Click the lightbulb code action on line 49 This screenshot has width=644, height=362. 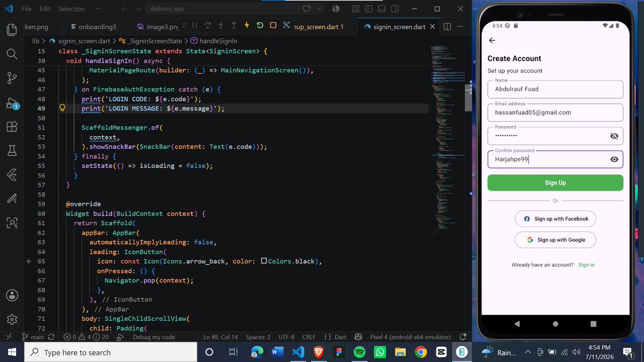pyautogui.click(x=62, y=108)
